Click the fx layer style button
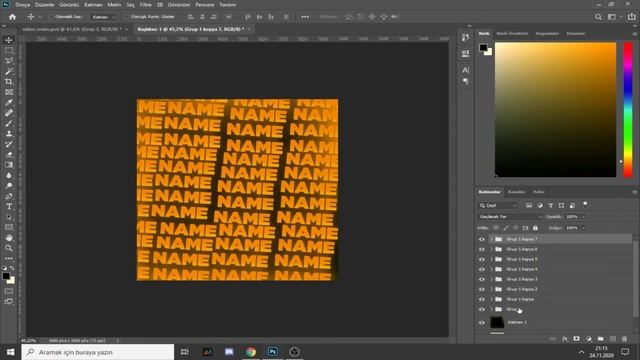Screen dimensions: 640x360 565,339
